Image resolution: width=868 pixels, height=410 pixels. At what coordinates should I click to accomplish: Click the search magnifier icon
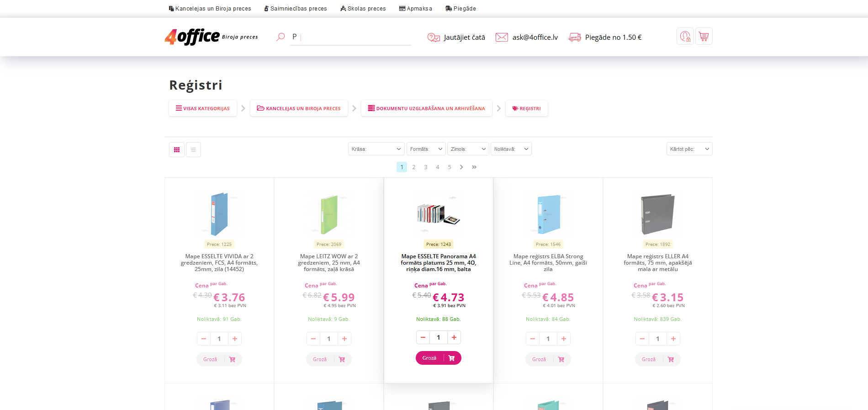(281, 37)
